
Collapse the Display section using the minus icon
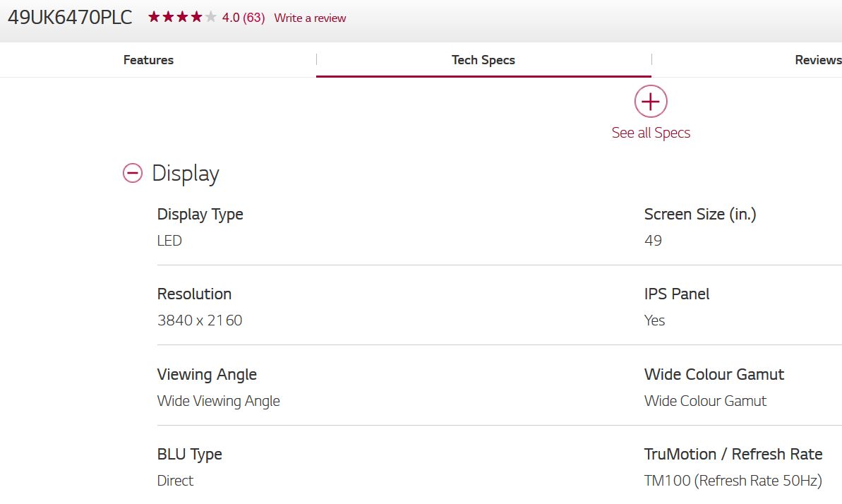click(x=133, y=174)
